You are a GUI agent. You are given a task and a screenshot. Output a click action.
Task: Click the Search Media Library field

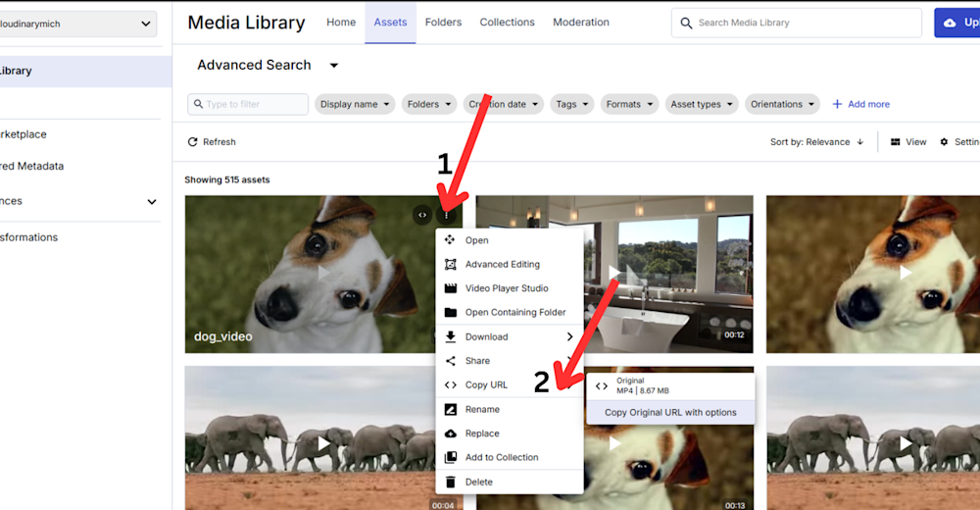coord(796,23)
